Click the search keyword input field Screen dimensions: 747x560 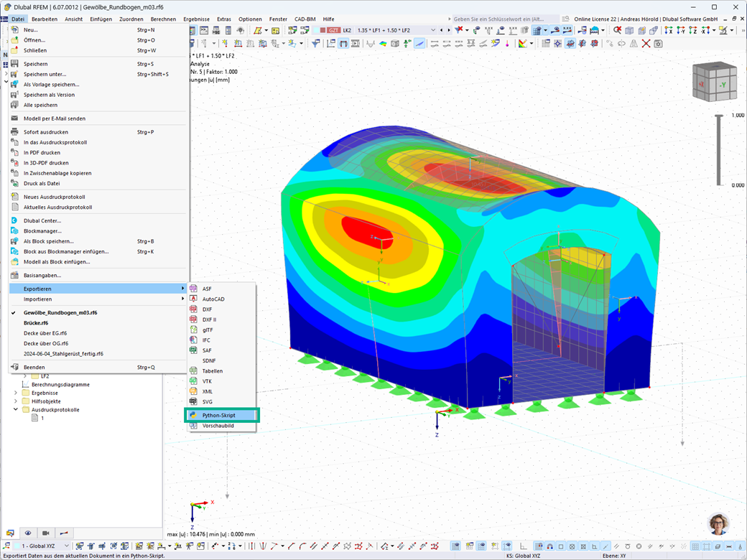(x=504, y=19)
